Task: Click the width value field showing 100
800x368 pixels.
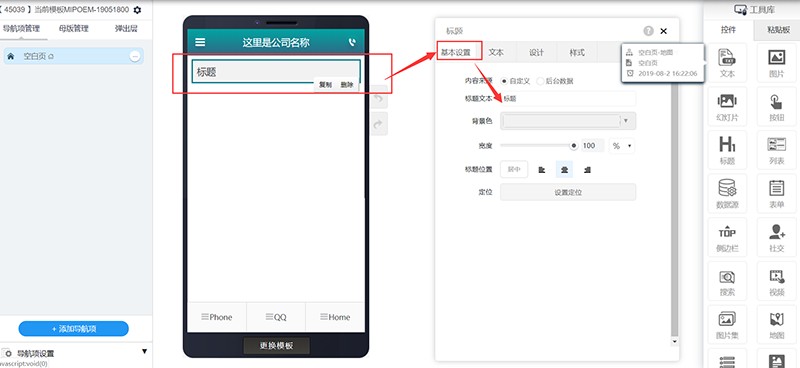Action: coord(592,146)
